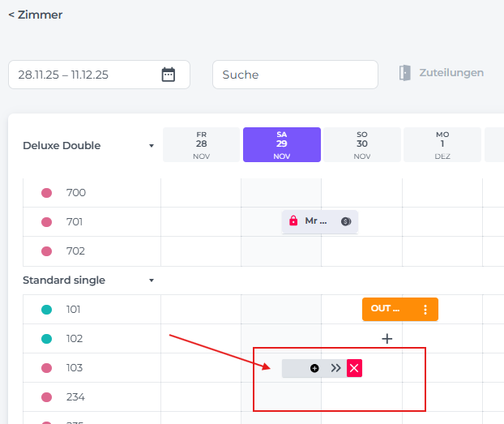Select room 702 in the room list
Screen dimensions: 504x424
76,251
